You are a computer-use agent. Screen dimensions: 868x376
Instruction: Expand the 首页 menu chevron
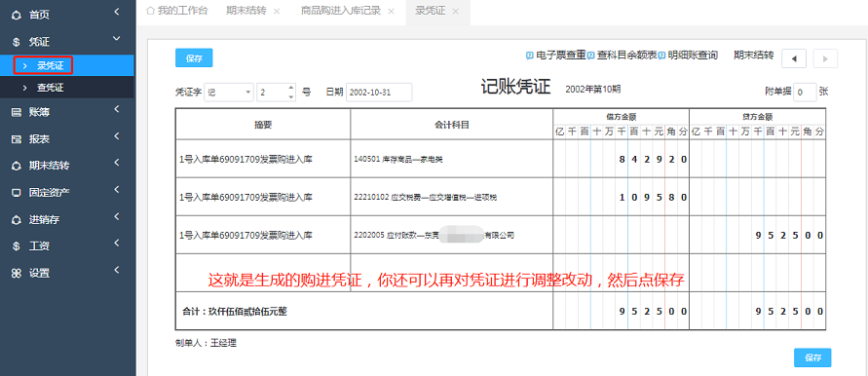click(x=116, y=11)
